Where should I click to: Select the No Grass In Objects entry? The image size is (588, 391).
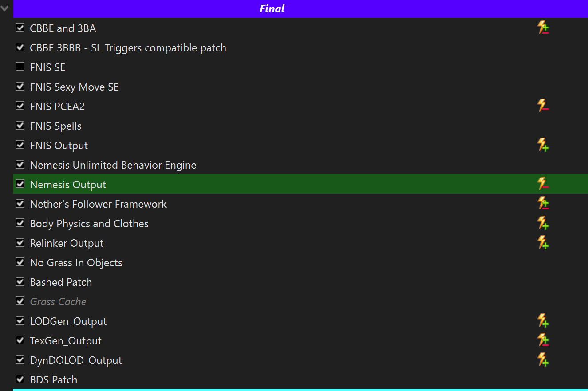coord(300,262)
